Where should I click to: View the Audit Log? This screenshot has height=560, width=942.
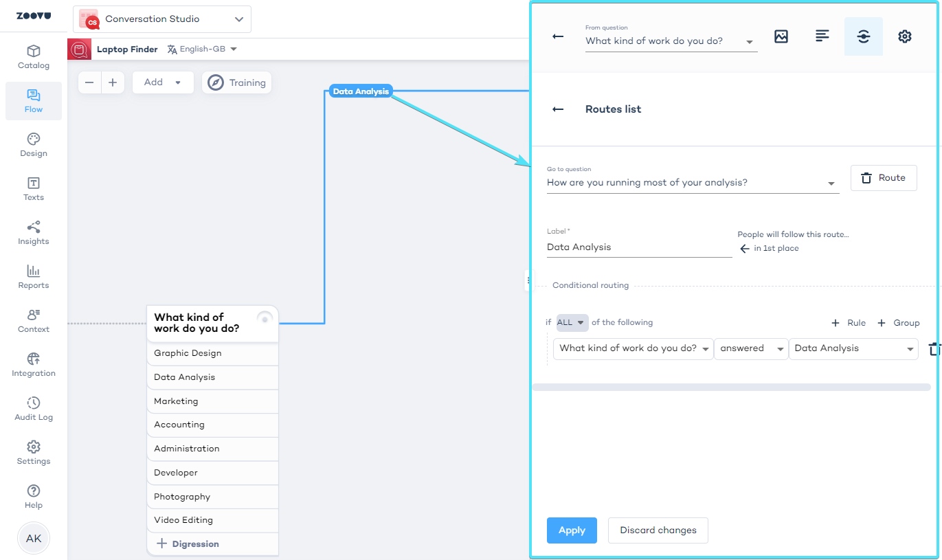click(33, 409)
